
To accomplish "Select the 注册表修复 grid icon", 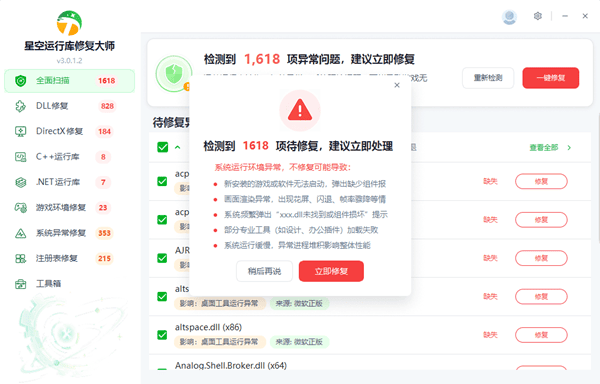I will pos(21,259).
